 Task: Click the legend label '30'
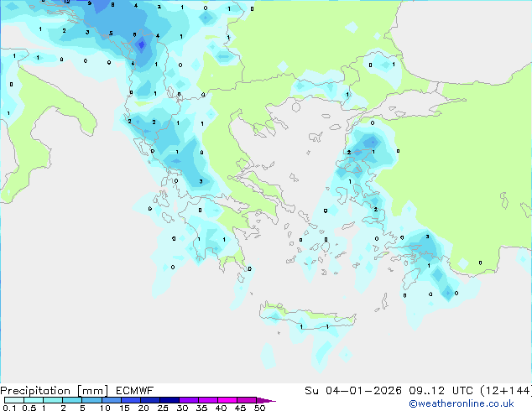[182, 408]
